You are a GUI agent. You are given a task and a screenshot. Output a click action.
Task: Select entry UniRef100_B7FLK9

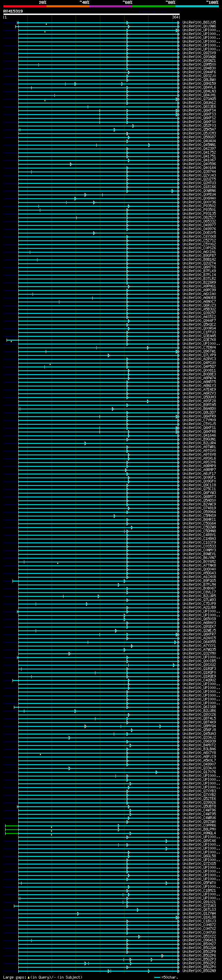pyautogui.click(x=199, y=271)
